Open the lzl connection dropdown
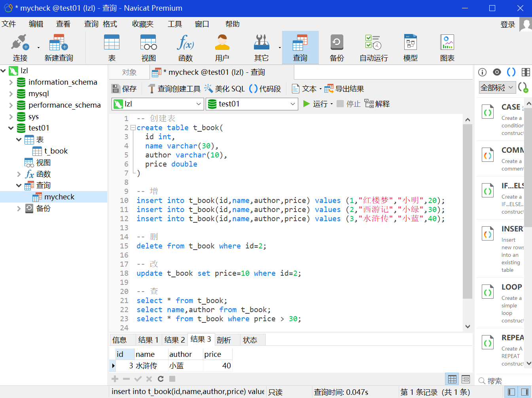Viewport: 532px width, 398px height. (x=199, y=104)
